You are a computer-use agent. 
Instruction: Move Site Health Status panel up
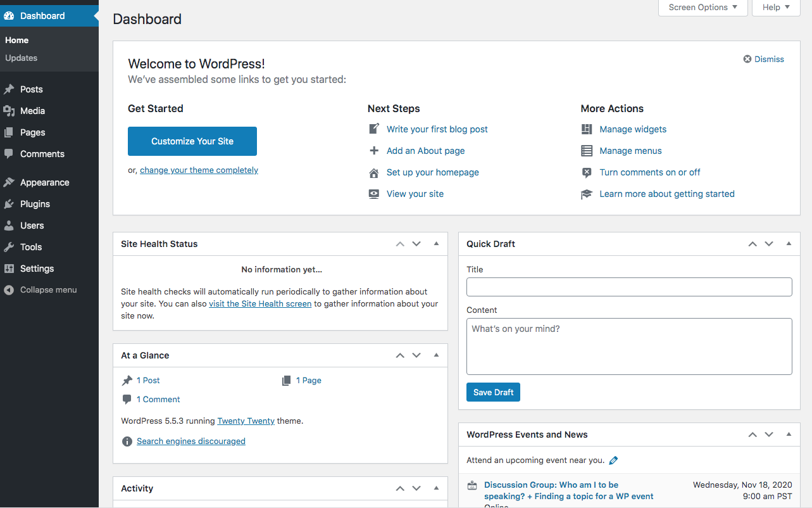point(400,244)
